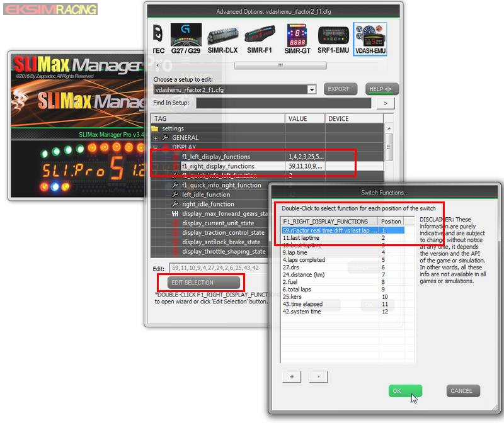Select the display_current_unit_state row
This screenshot has width=504, height=423.
[x=210, y=223]
